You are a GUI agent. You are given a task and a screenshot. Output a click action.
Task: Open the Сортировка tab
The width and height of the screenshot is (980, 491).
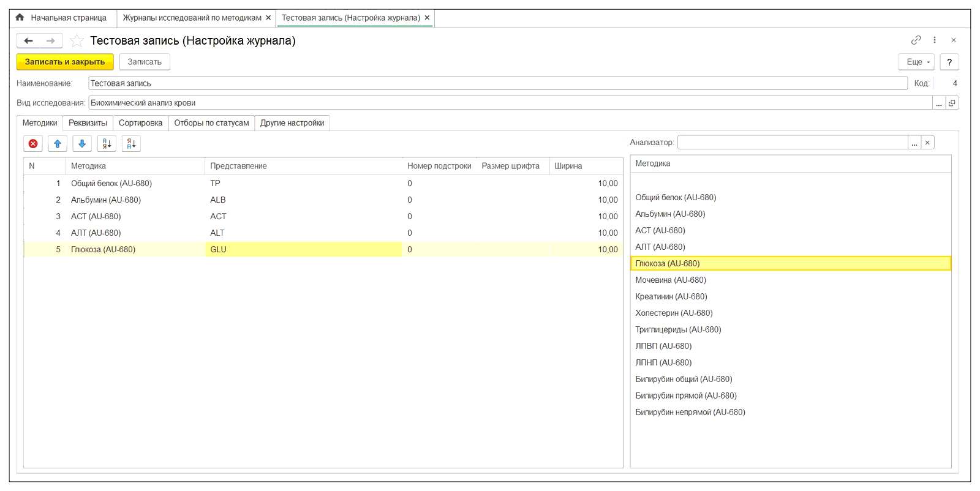tap(141, 123)
